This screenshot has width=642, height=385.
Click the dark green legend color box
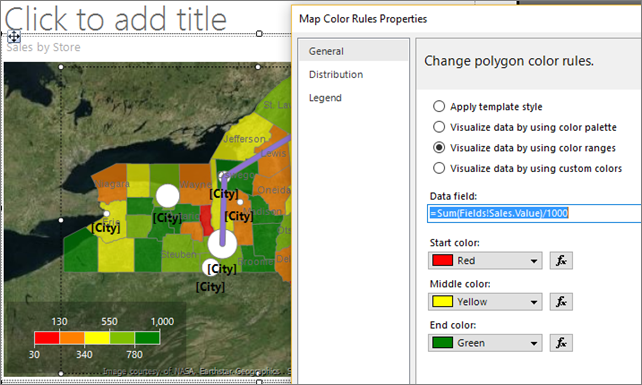point(147,338)
